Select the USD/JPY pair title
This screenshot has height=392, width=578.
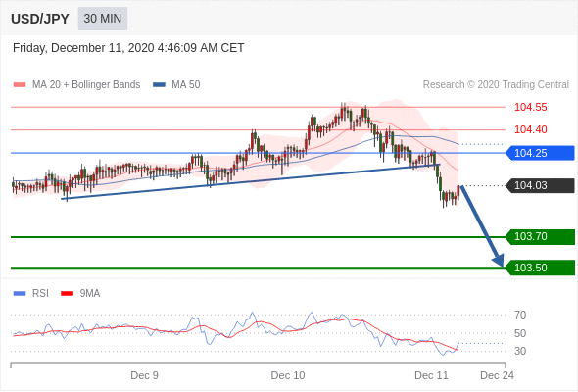(x=40, y=19)
